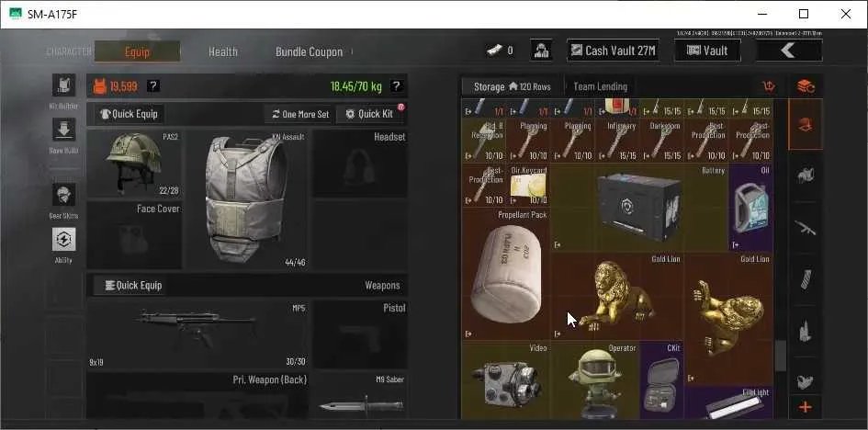Click the storage scrollbar thumb
The image size is (868, 430).
tap(781, 356)
